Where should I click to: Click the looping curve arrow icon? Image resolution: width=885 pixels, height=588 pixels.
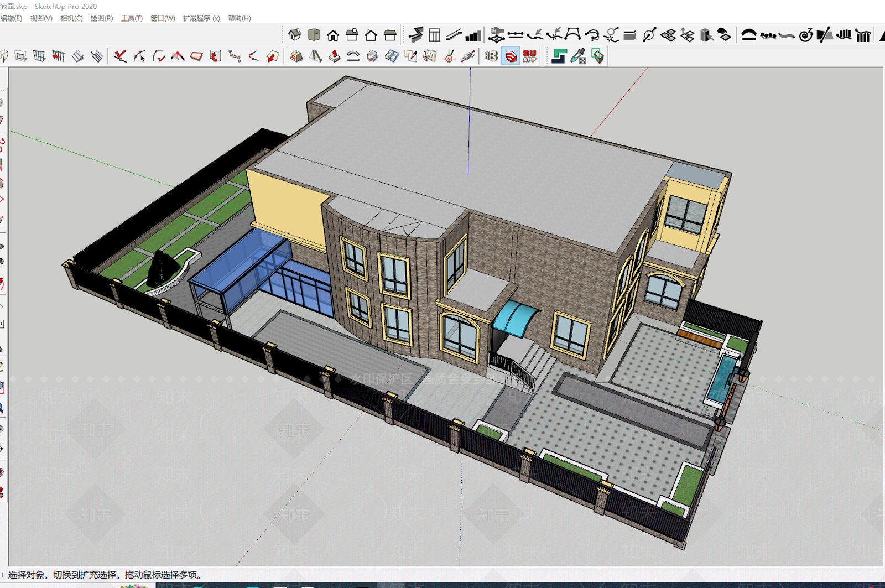(592, 35)
